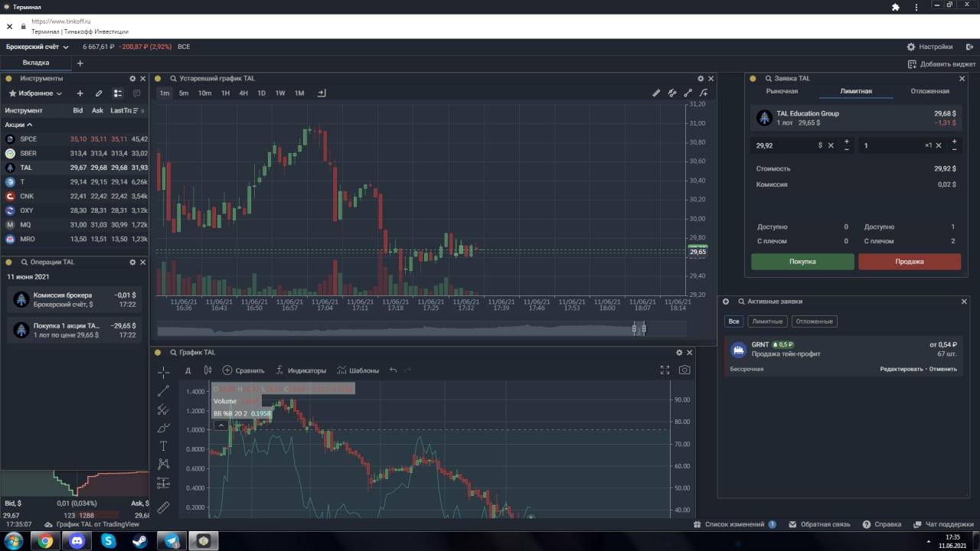Select the SPCE instrument row

click(x=74, y=139)
